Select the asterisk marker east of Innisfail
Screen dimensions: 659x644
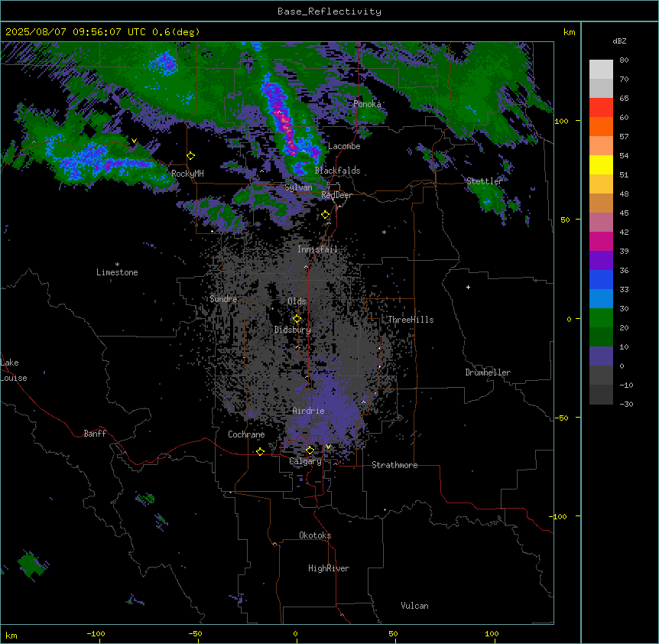[384, 232]
